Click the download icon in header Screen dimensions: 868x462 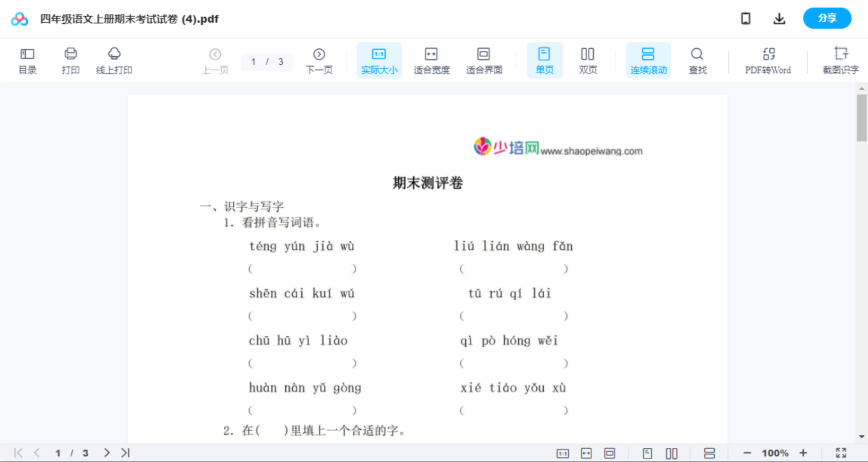(779, 19)
